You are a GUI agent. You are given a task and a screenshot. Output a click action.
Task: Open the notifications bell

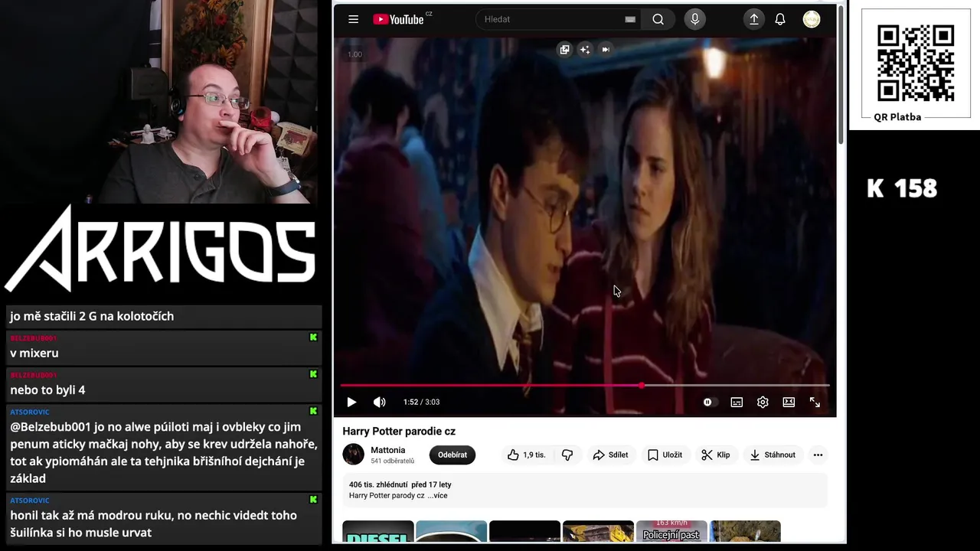tap(780, 19)
